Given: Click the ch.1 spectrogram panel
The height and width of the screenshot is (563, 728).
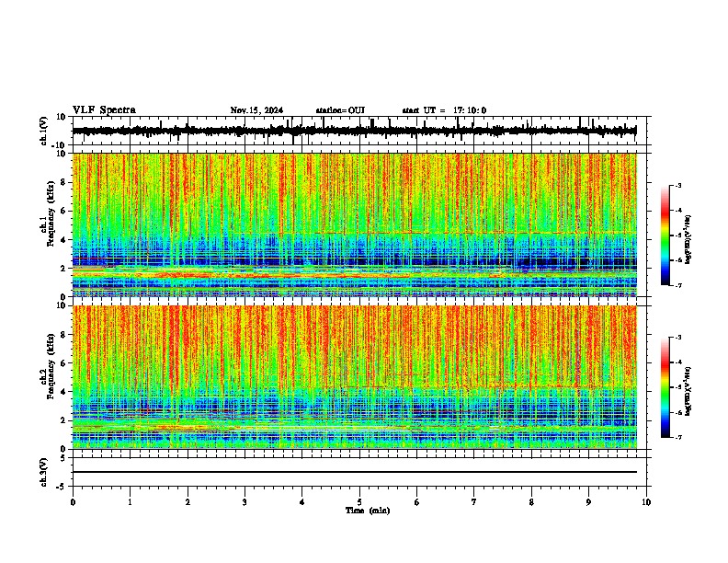Looking at the screenshot, I should click(x=355, y=224).
